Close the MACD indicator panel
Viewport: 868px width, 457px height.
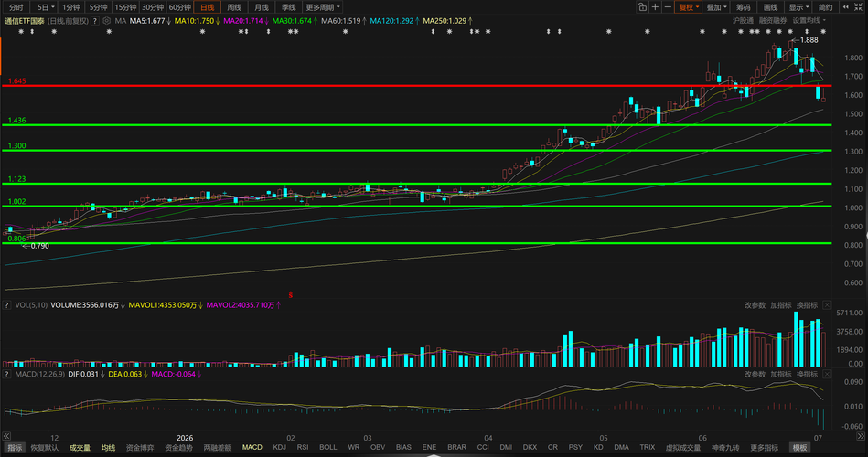(x=827, y=375)
